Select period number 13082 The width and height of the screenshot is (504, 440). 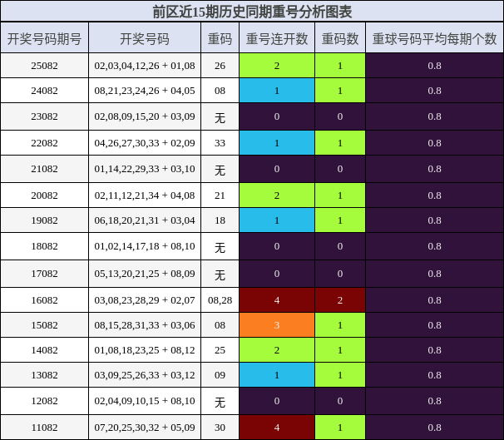(44, 375)
